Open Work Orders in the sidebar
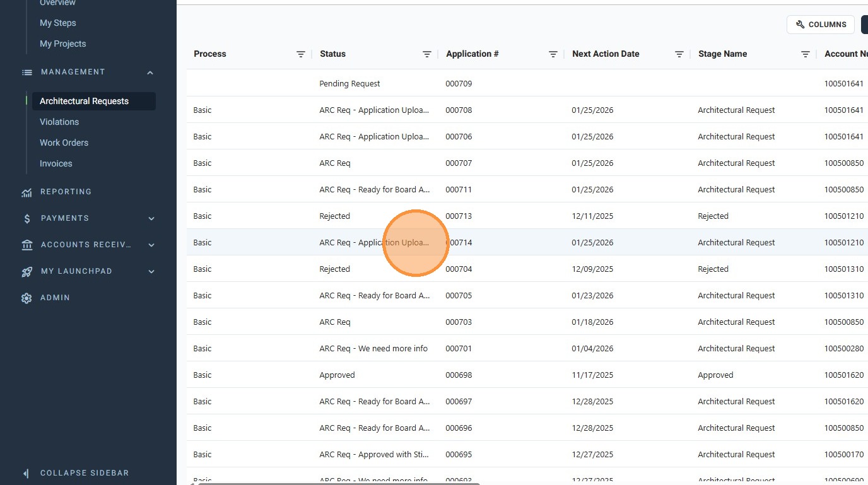Screen dimensions: 868x485 click(64, 143)
